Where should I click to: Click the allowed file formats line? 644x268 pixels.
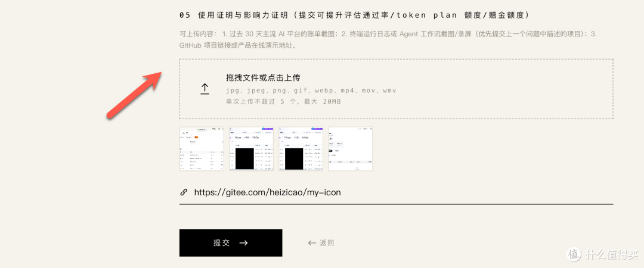click(x=311, y=91)
